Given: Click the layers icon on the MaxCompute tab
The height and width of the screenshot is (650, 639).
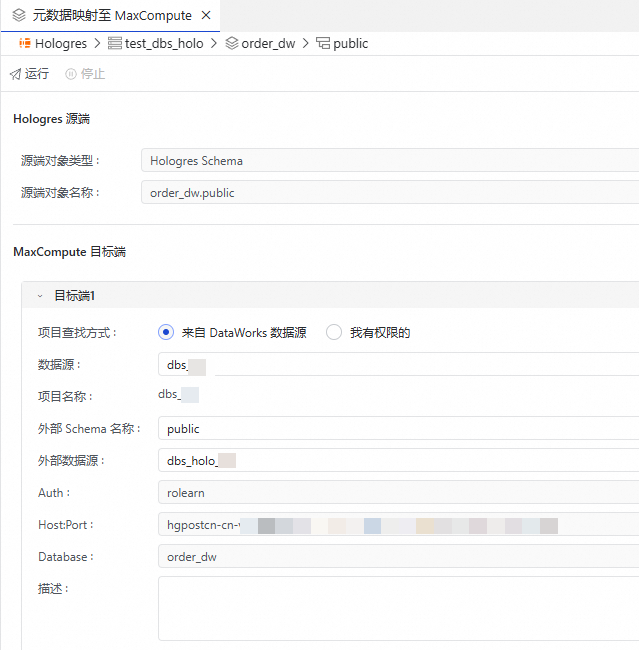Looking at the screenshot, I should click(19, 15).
